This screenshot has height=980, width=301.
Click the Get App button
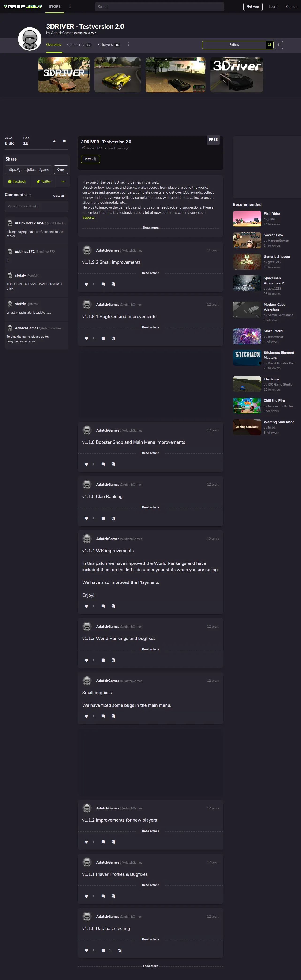click(x=253, y=7)
